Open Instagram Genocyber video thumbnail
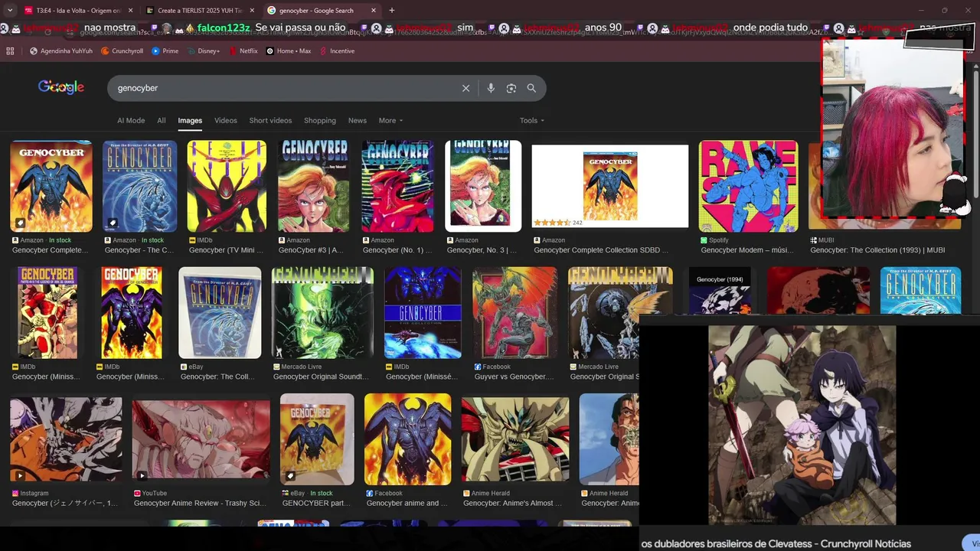Image resolution: width=980 pixels, height=551 pixels. coord(66,439)
